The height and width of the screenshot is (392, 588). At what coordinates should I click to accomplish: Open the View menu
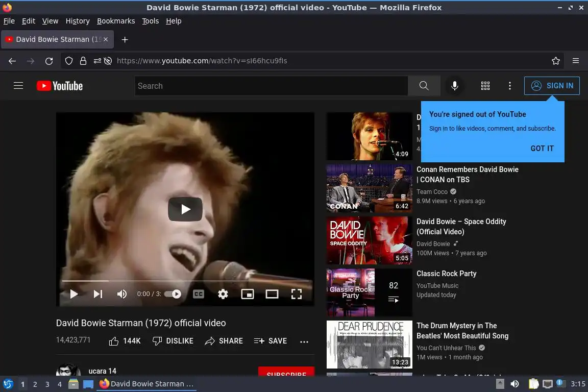[50, 21]
